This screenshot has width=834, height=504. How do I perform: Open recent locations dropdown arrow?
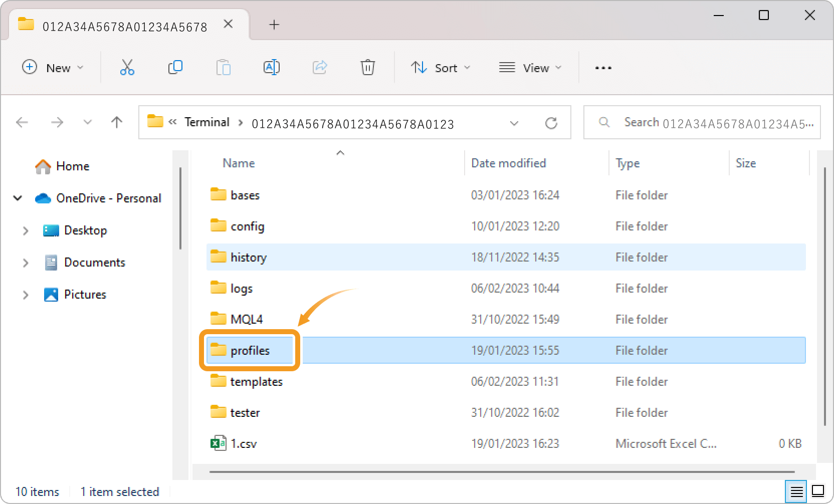88,122
